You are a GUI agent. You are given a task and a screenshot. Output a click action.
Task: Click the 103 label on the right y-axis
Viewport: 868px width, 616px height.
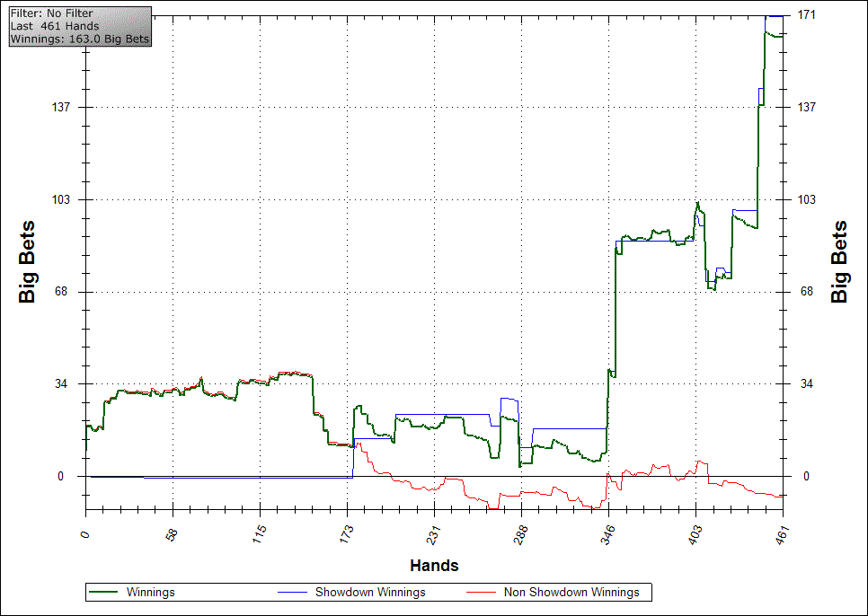(x=807, y=199)
